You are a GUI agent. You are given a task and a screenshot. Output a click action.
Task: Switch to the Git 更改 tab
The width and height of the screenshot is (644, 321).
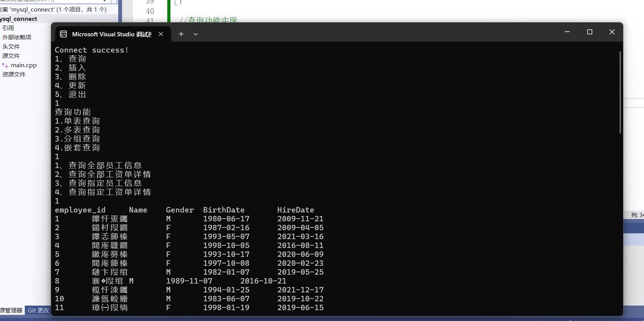tap(38, 310)
